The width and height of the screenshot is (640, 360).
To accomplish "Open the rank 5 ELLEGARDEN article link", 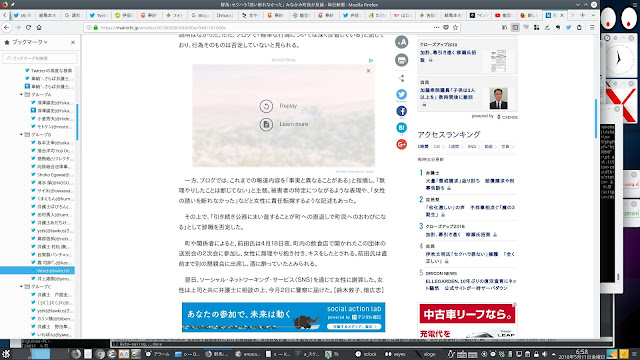I will [x=471, y=284].
